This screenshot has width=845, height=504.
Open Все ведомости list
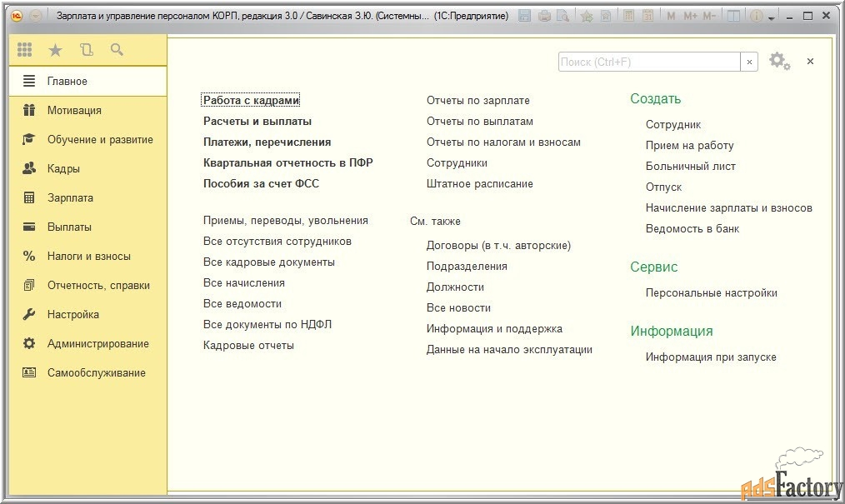coord(242,304)
